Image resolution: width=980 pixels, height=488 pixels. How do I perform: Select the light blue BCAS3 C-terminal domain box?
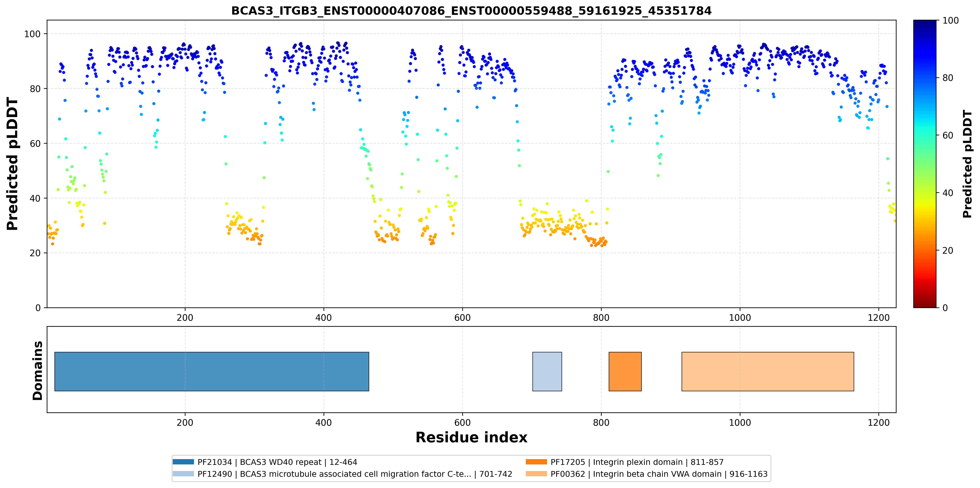coord(547,371)
